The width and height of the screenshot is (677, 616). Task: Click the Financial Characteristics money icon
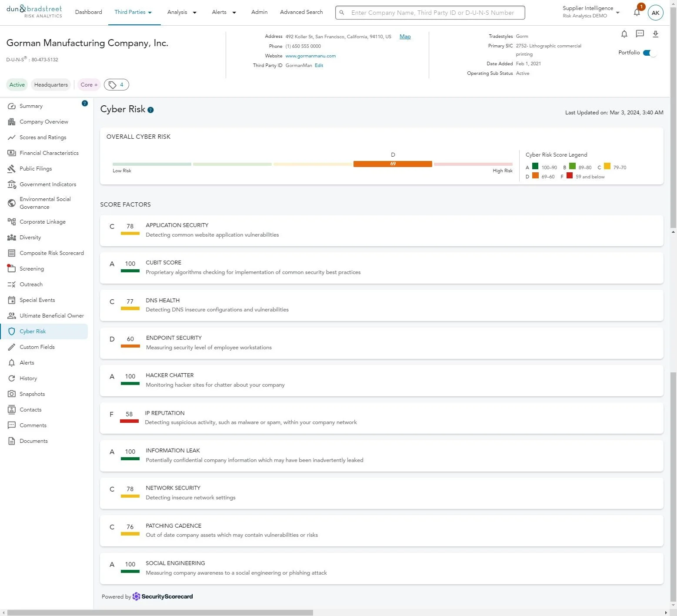tap(12, 153)
